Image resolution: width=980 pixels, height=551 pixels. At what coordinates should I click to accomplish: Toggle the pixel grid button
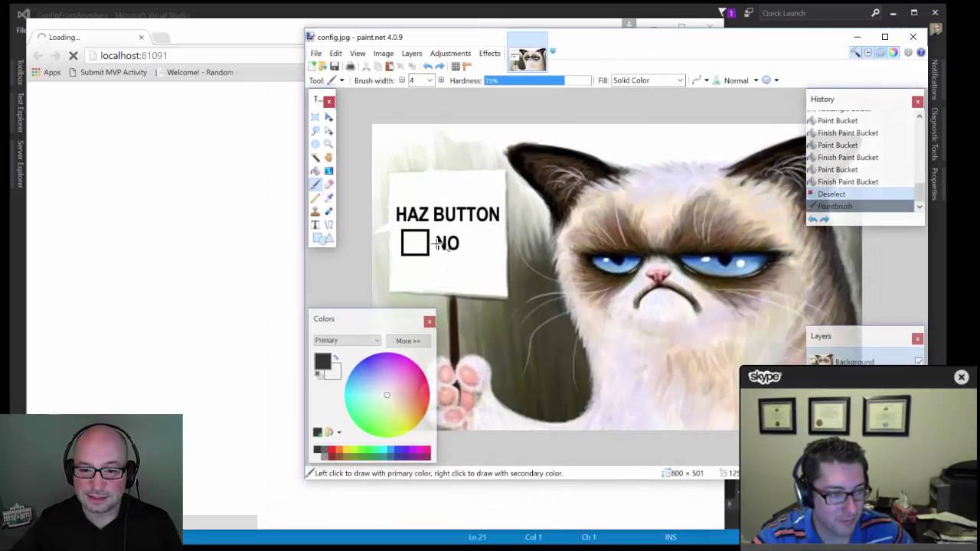click(x=455, y=67)
